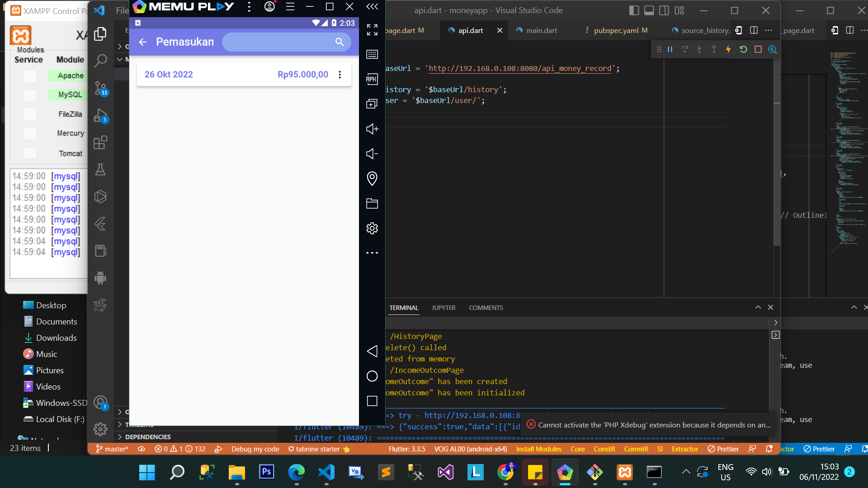868x488 pixels.
Task: Stop the running Flutter debugger
Action: coord(758,50)
